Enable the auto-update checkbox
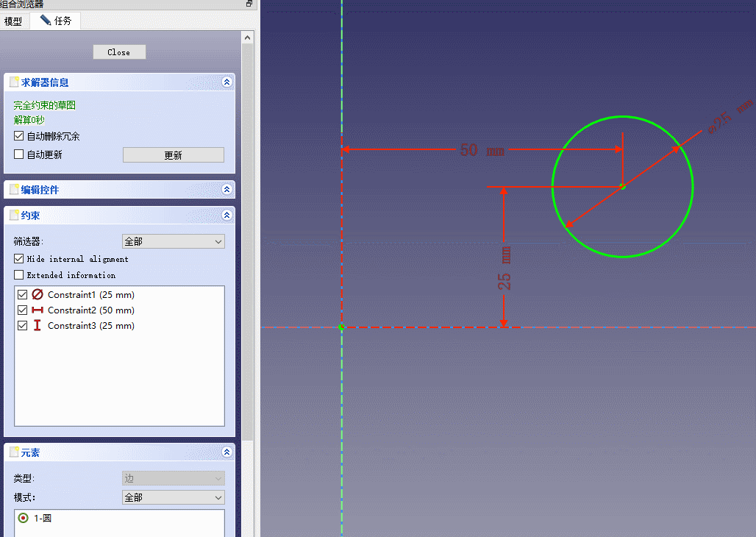Viewport: 756px width, 537px height. point(19,154)
